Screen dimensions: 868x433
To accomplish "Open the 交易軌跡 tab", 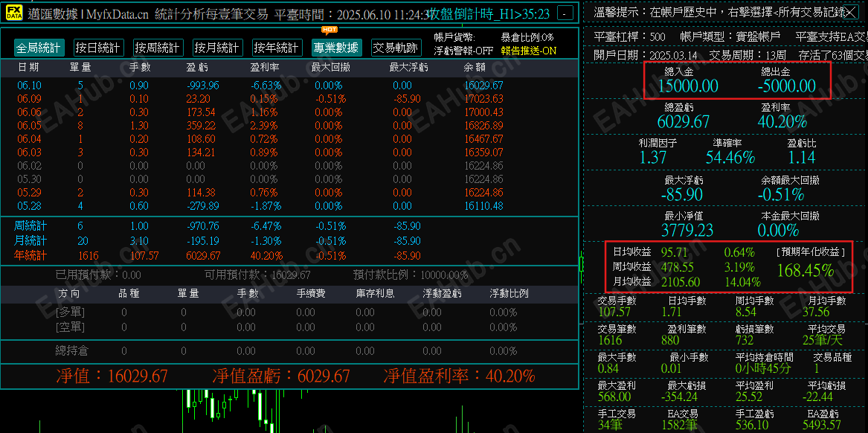I will (x=396, y=48).
